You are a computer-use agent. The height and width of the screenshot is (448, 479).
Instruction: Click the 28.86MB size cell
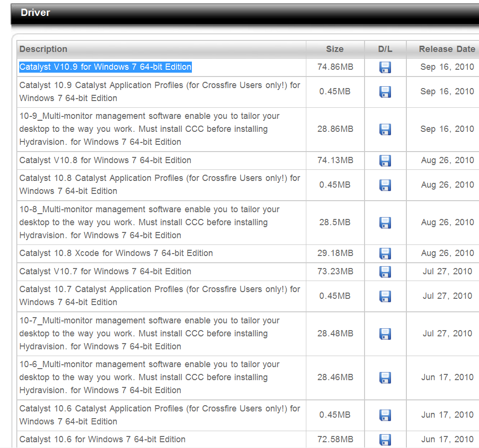tap(335, 129)
